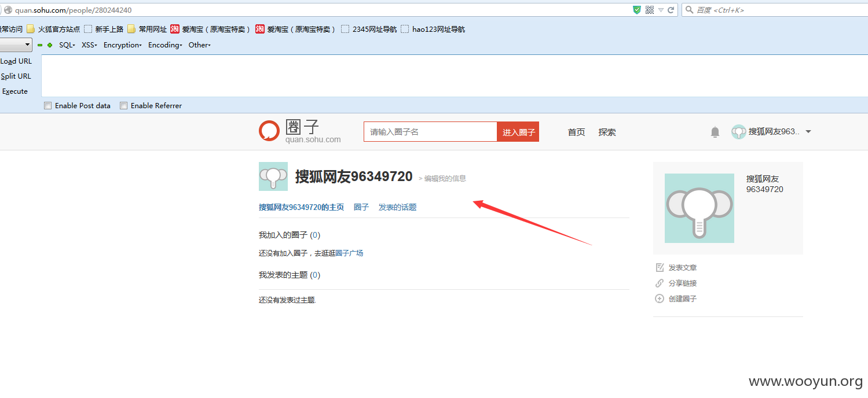Click Split URL in HackBar
The image size is (868, 398).
pyautogui.click(x=16, y=76)
